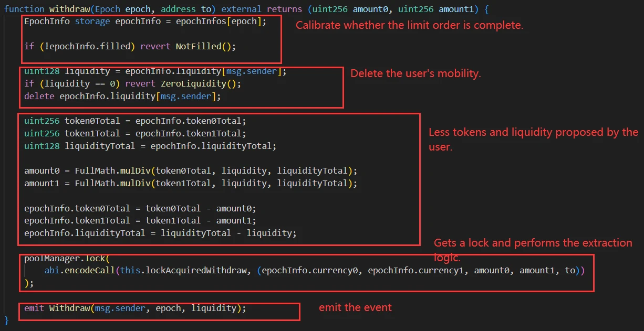Click the delete keyword in the code
644x331 pixels.
(x=39, y=97)
